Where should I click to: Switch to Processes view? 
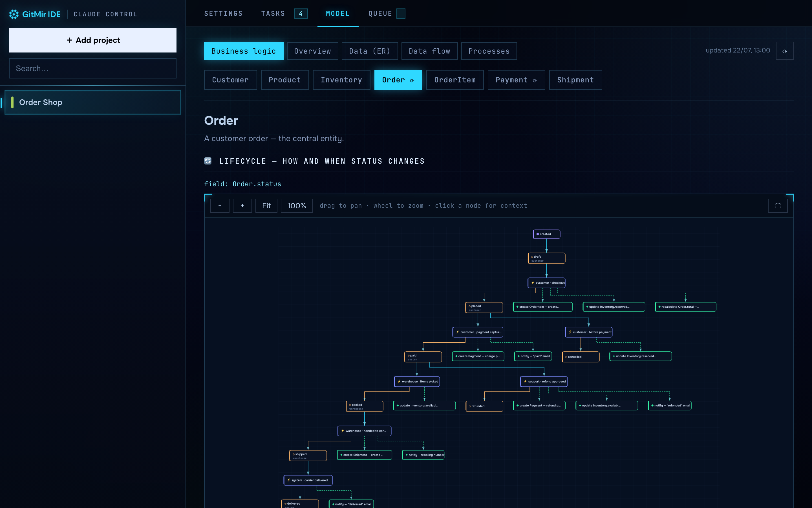point(489,51)
